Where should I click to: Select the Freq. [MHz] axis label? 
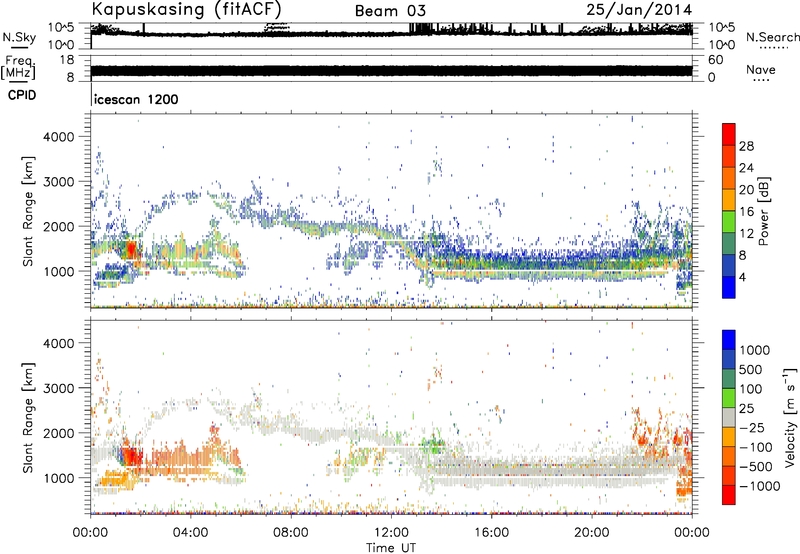18,68
